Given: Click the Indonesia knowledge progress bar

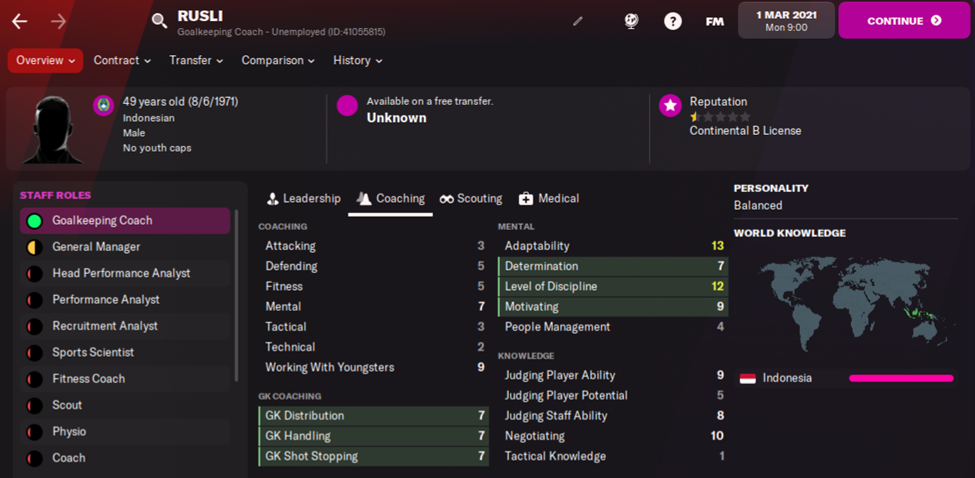Looking at the screenshot, I should pos(901,379).
